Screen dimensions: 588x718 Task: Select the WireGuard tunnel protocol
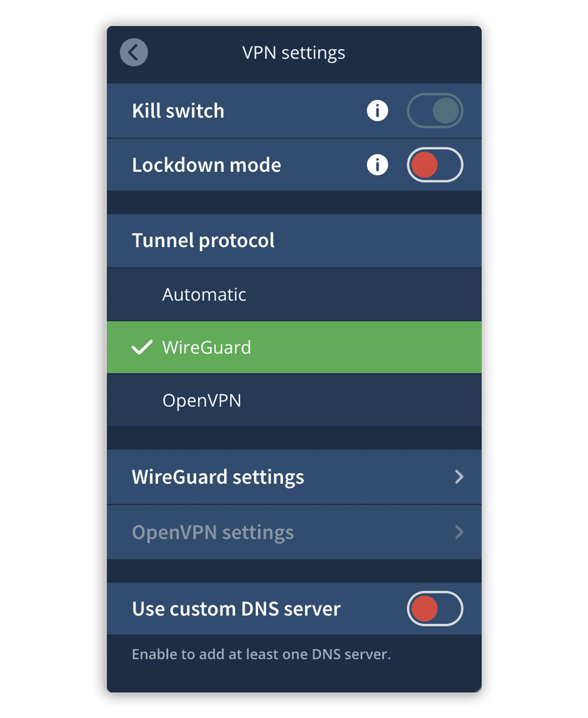294,347
